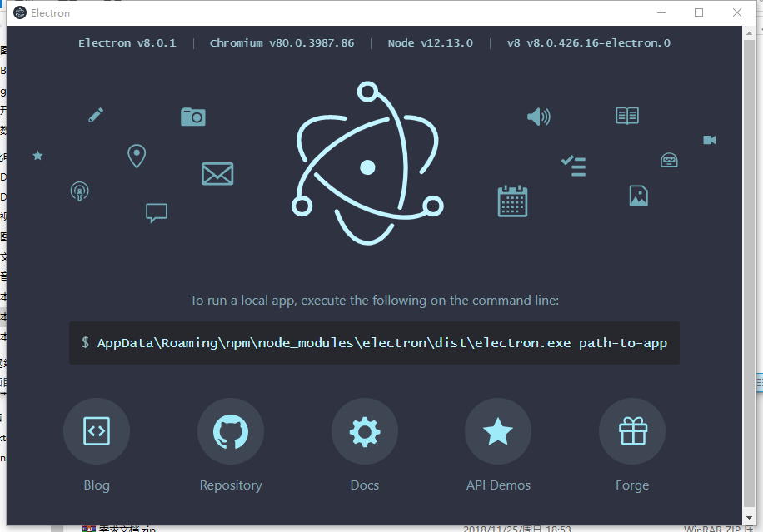Click the vertical scrollbar thumb
This screenshot has height=532, width=763.
pyautogui.click(x=749, y=273)
